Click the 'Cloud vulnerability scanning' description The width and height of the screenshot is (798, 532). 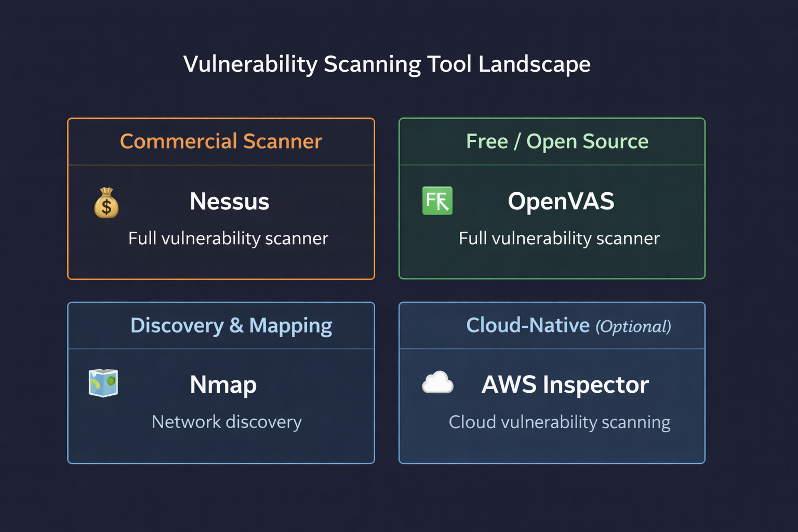coord(560,422)
